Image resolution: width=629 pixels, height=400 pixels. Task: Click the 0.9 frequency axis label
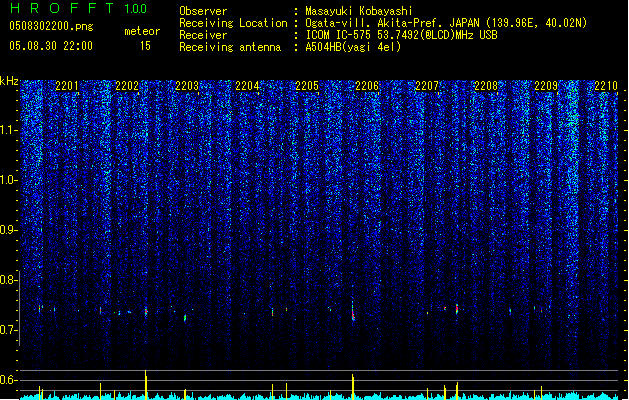tap(8, 230)
